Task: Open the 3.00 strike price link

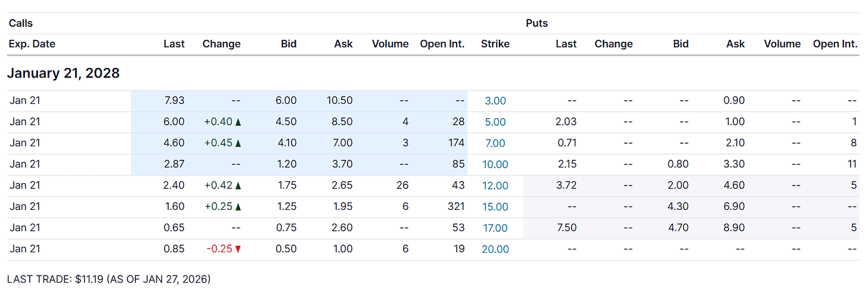Action: pos(495,101)
